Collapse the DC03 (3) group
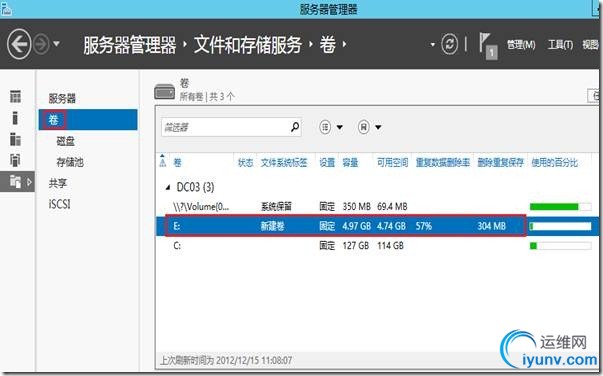603x376 pixels. coord(168,187)
